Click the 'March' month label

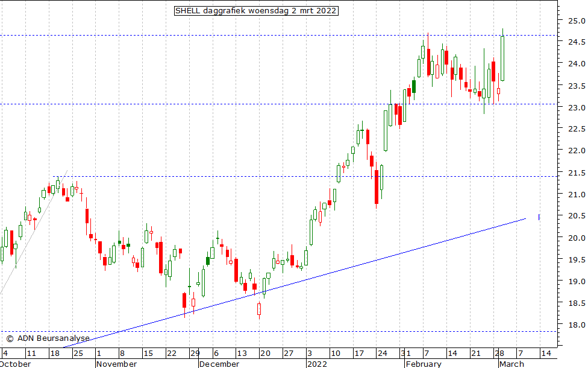[x=511, y=364]
